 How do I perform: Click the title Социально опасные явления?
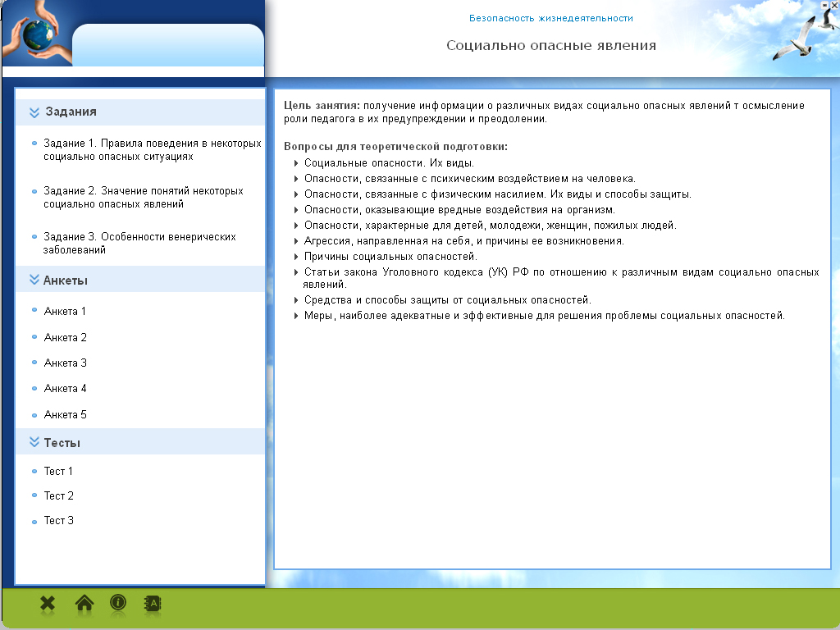[551, 46]
